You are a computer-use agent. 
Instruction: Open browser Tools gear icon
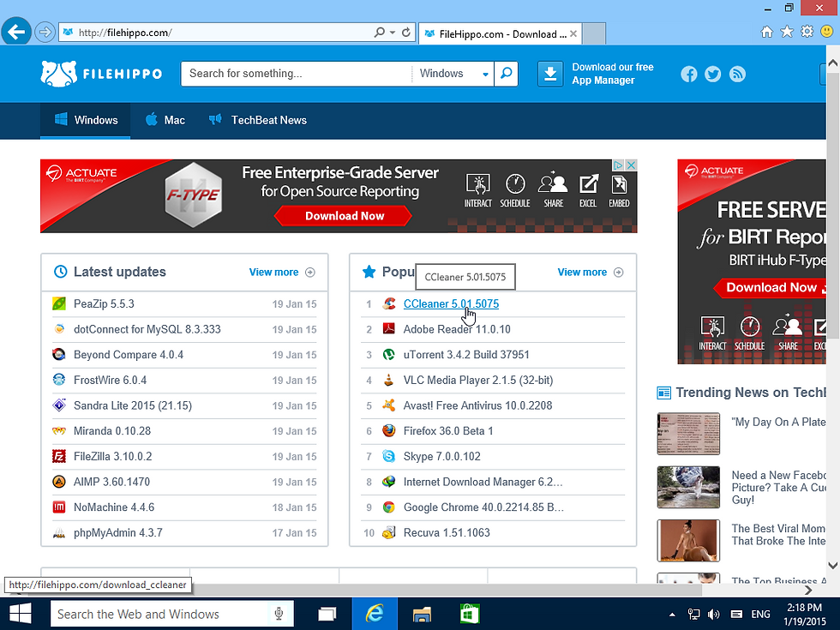(807, 32)
